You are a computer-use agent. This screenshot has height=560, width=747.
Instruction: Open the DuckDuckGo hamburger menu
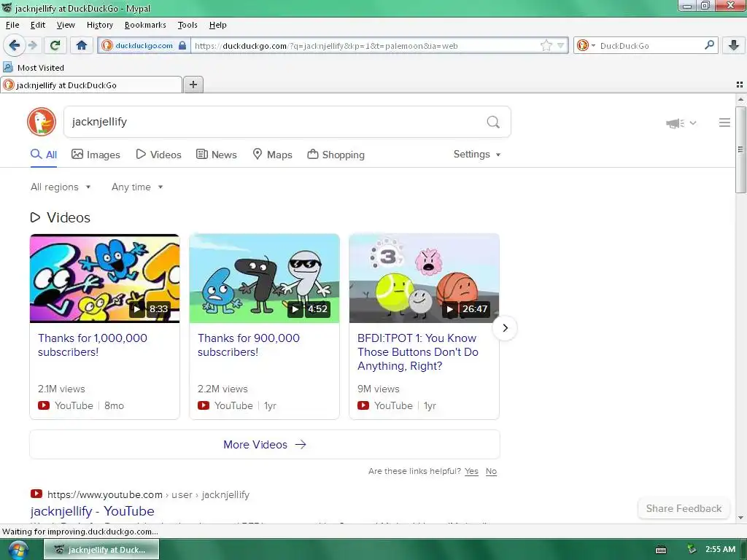click(724, 122)
